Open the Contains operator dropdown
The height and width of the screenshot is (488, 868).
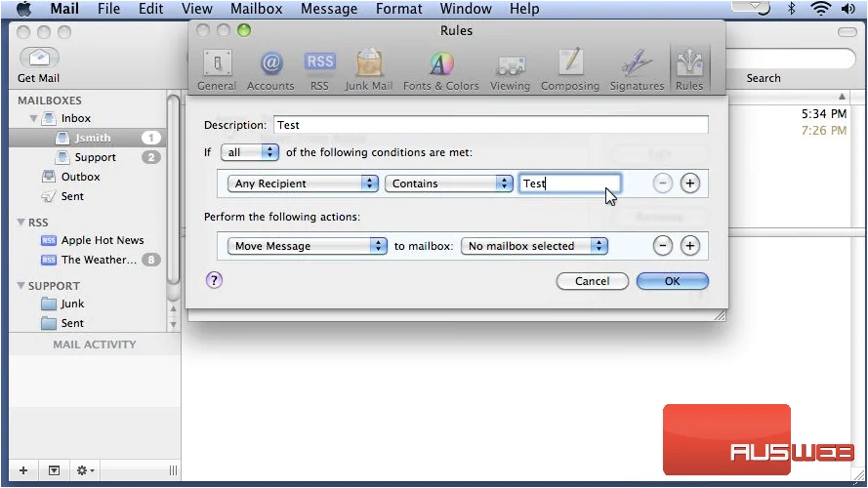coord(449,183)
